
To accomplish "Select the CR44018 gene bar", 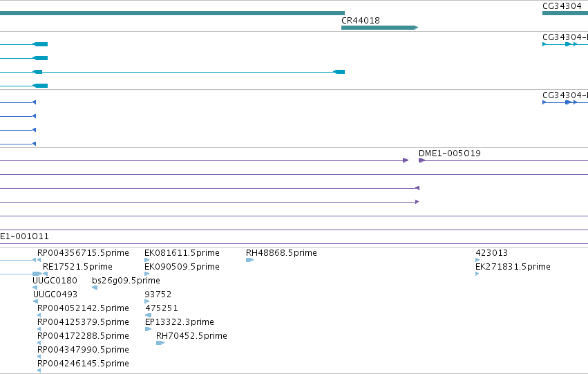I will click(379, 28).
